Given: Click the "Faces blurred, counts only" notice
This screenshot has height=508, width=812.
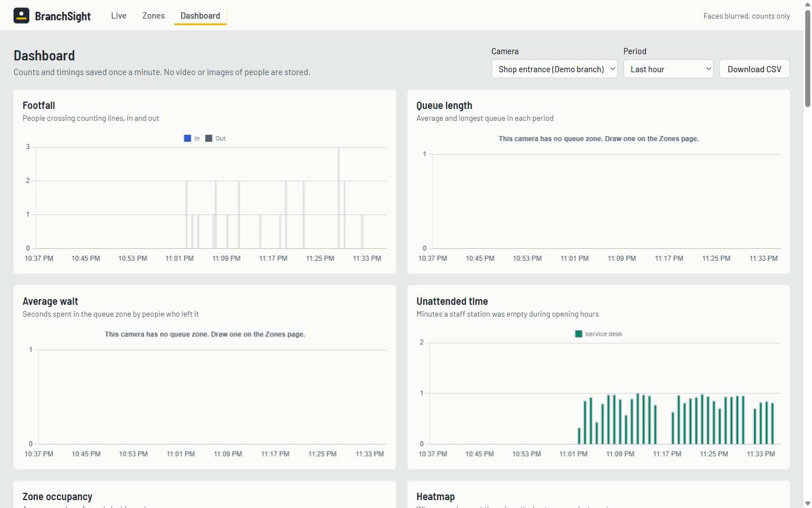Looking at the screenshot, I should (x=747, y=16).
